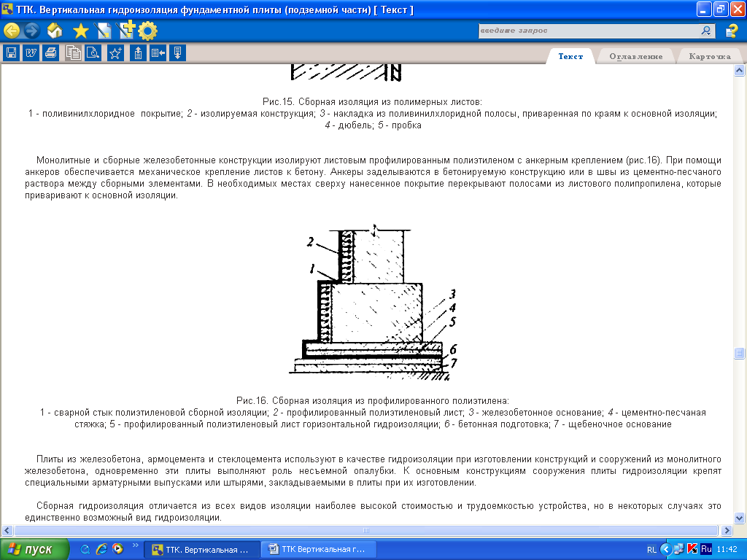Open the Windows Пуск start button
The height and width of the screenshot is (560, 747).
34,550
